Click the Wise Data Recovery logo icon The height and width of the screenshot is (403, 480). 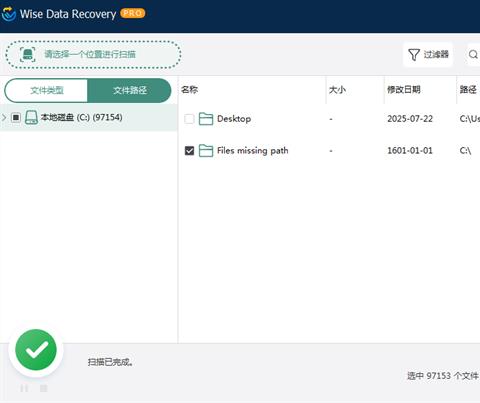[9, 14]
